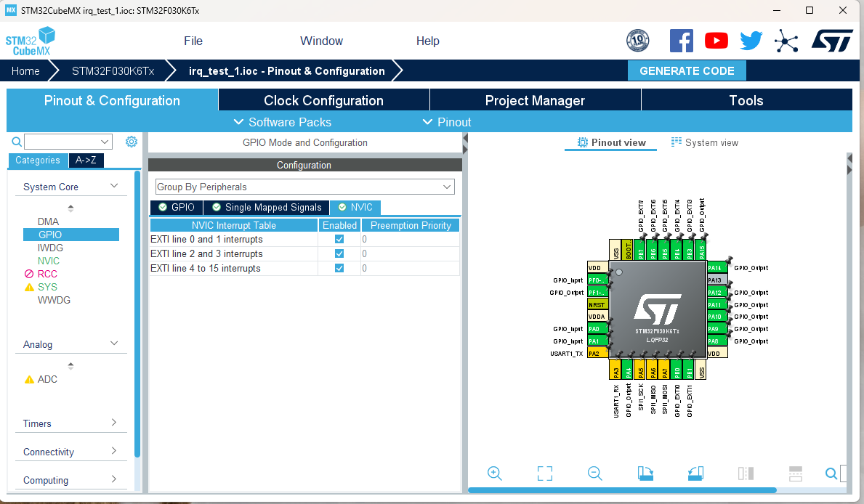Toggle EXTI line 0 and 1 interrupts checkbox
This screenshot has height=504, width=864.
339,239
